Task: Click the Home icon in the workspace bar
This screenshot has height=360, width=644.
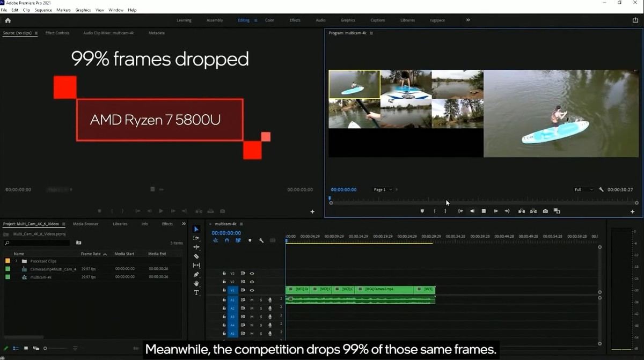Action: click(x=8, y=20)
